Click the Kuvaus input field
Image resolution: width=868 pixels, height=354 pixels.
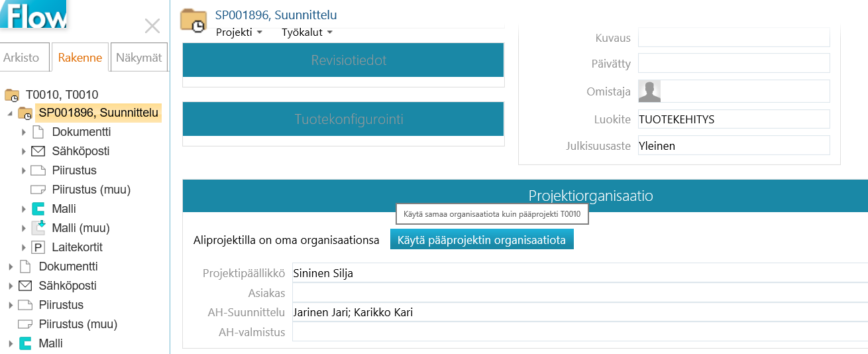[x=733, y=38]
